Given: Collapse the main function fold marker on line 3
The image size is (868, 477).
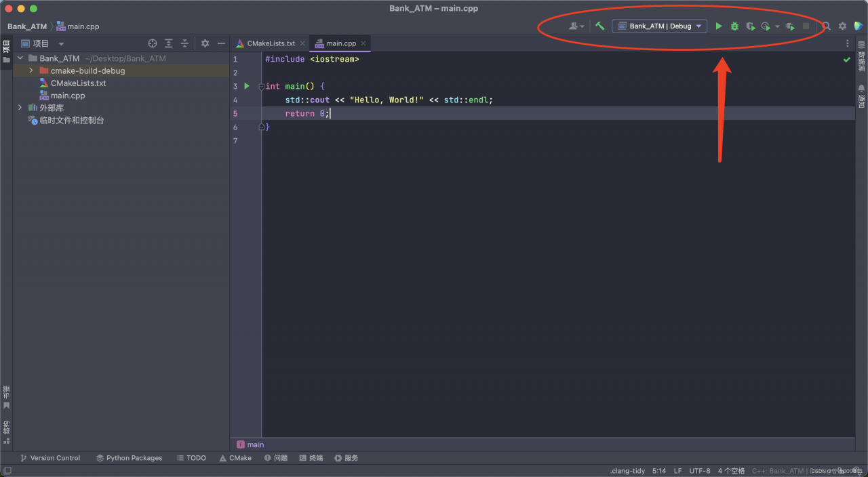Looking at the screenshot, I should tap(261, 87).
